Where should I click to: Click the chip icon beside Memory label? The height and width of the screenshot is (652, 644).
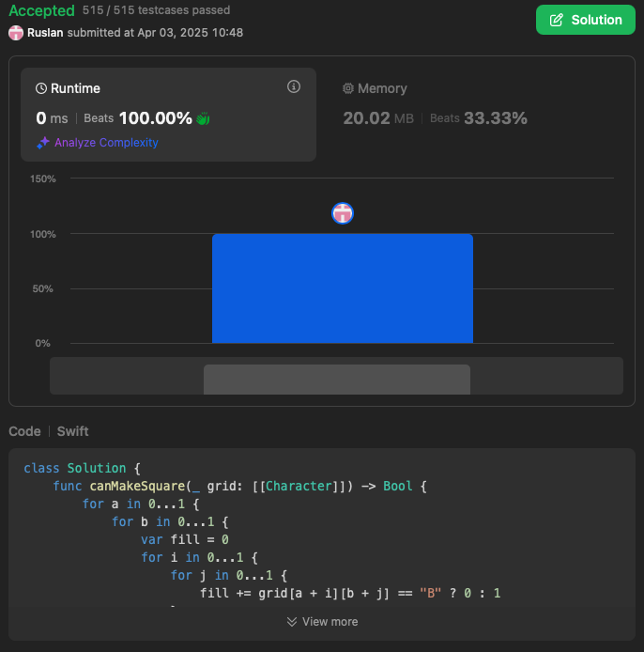(x=348, y=88)
